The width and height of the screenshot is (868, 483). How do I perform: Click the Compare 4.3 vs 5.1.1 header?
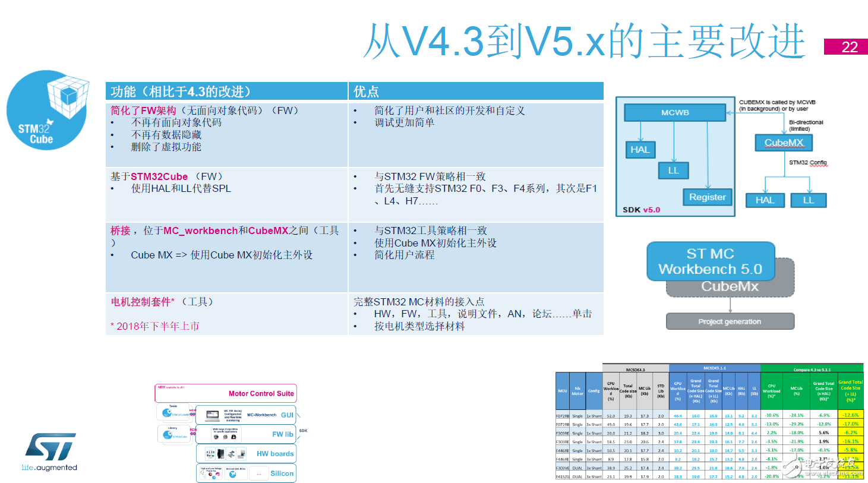pyautogui.click(x=812, y=369)
